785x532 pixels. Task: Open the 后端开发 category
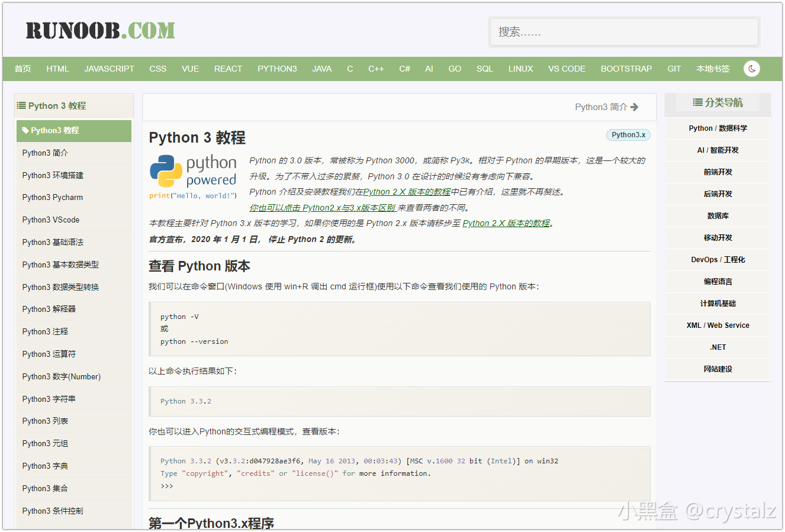click(718, 194)
